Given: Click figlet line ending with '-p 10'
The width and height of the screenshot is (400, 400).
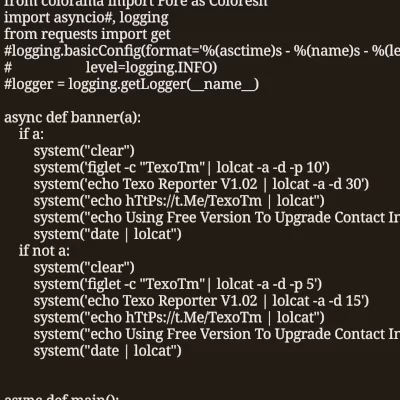Looking at the screenshot, I should point(181,167).
